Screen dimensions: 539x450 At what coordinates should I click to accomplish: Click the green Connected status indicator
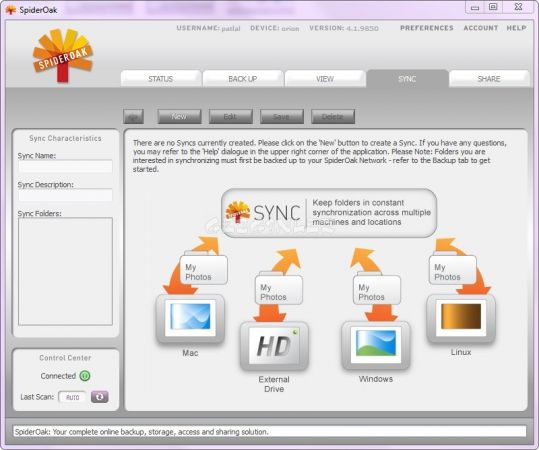tap(85, 376)
